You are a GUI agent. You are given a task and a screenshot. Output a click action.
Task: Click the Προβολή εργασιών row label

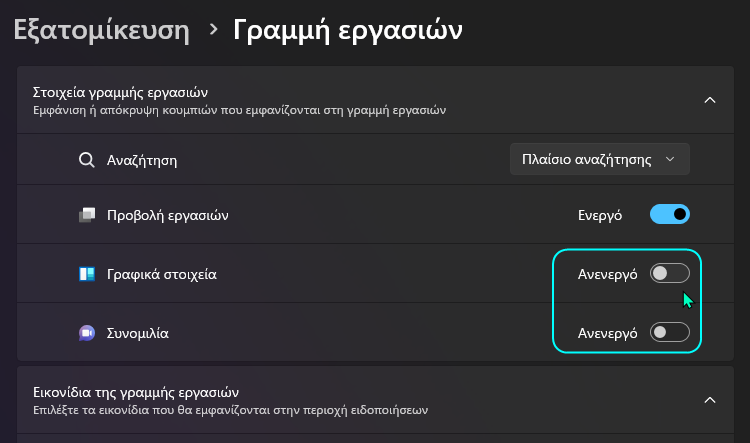coord(168,215)
